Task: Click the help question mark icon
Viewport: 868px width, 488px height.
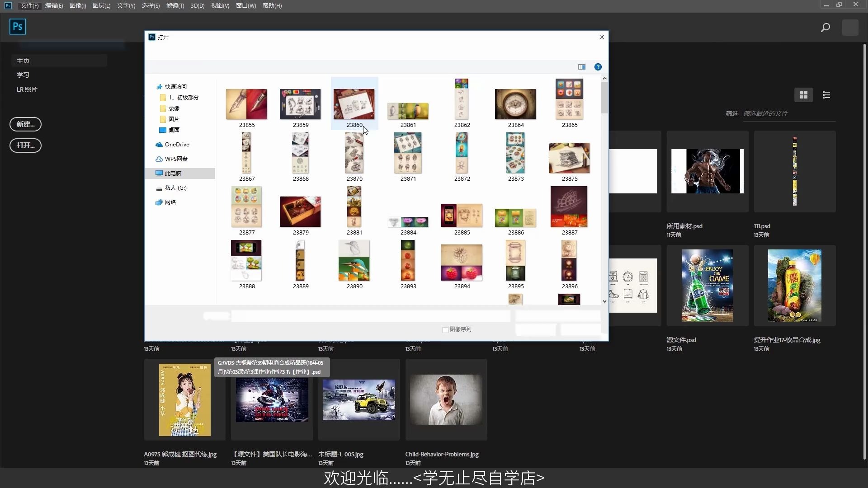Action: [x=598, y=67]
